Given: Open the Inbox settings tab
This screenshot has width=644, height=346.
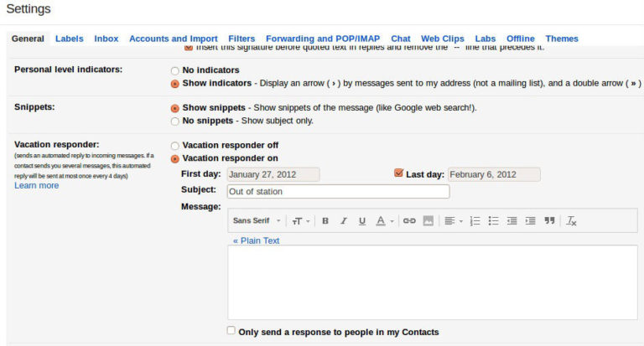Looking at the screenshot, I should [106, 39].
